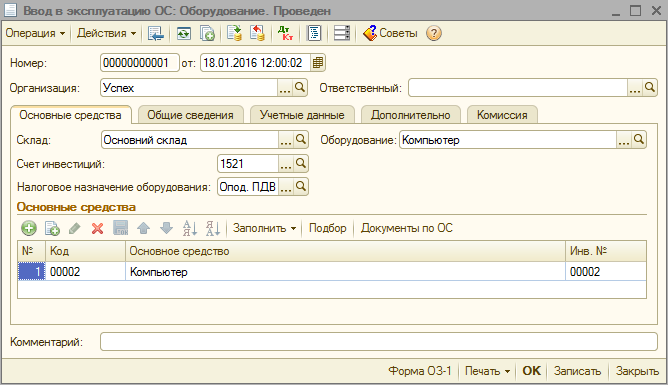The height and width of the screenshot is (385, 668).
Task: Open Оборудование selection ellipsis button
Action: tap(624, 140)
